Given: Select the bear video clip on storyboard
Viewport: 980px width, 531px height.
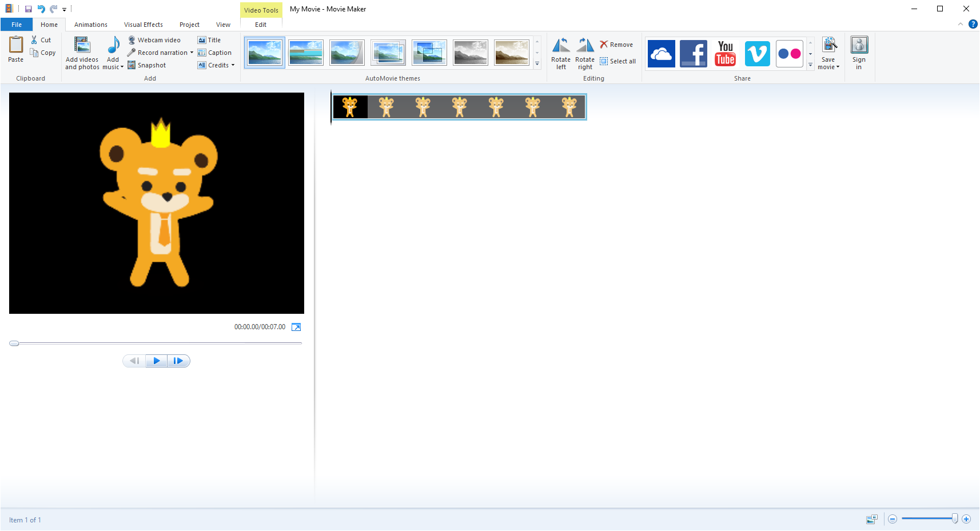Looking at the screenshot, I should click(459, 107).
